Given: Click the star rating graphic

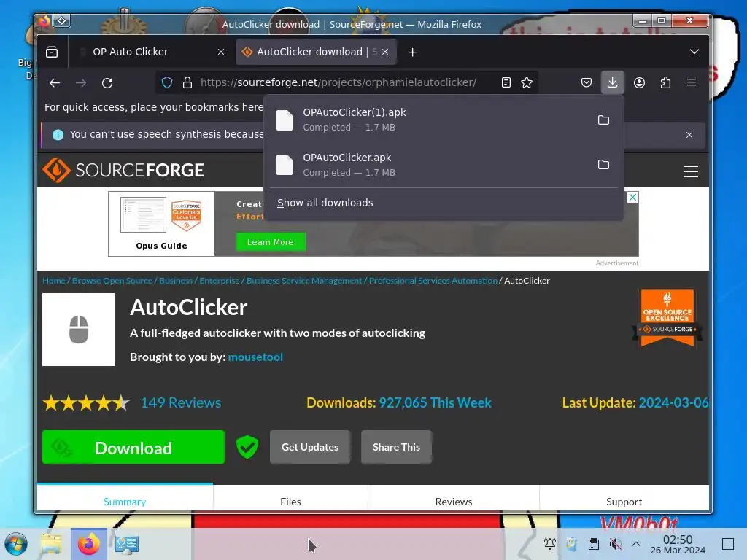Looking at the screenshot, I should [86, 403].
